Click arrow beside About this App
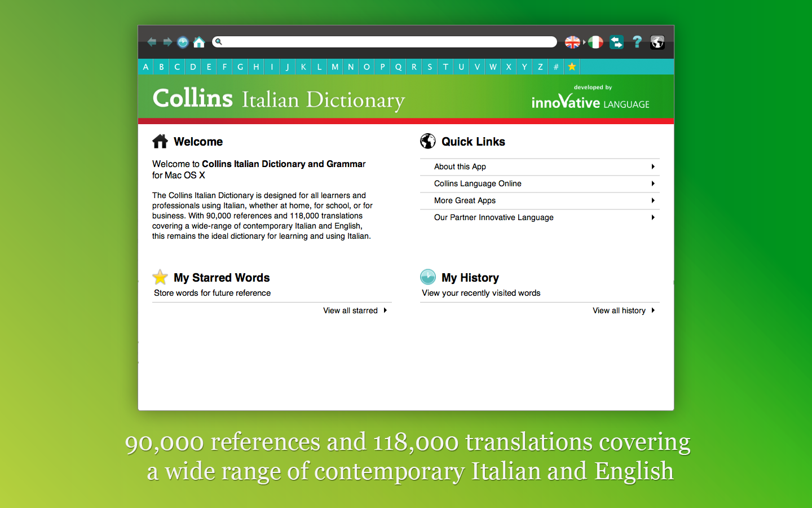The height and width of the screenshot is (508, 812). 653,167
